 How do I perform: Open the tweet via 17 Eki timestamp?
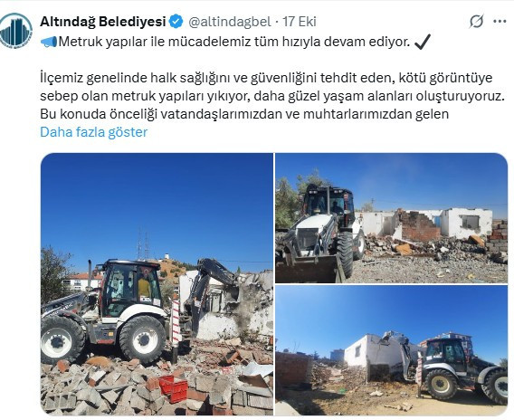(300, 22)
